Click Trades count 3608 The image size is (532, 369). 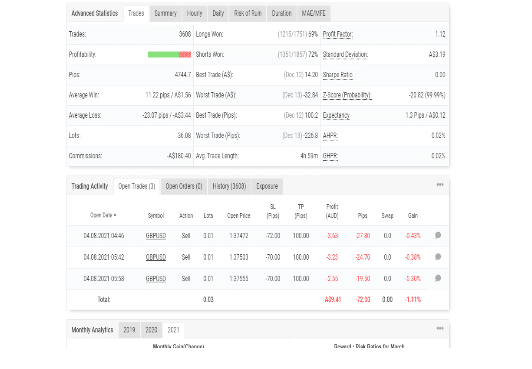pyautogui.click(x=185, y=34)
